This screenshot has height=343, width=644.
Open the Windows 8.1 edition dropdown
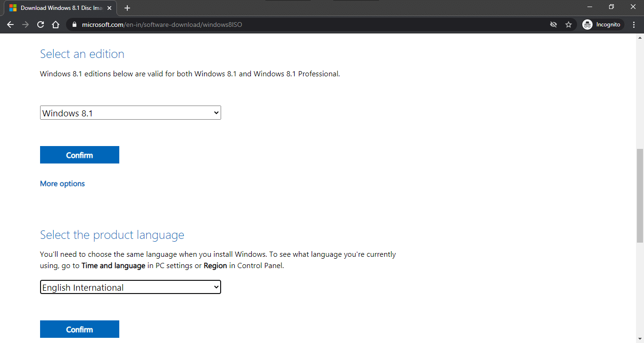point(131,113)
